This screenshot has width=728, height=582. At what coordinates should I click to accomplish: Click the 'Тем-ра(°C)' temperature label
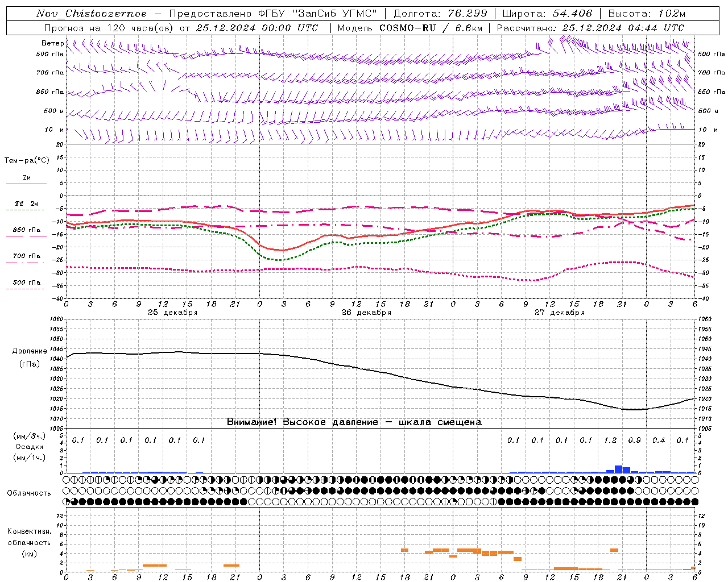(27, 161)
